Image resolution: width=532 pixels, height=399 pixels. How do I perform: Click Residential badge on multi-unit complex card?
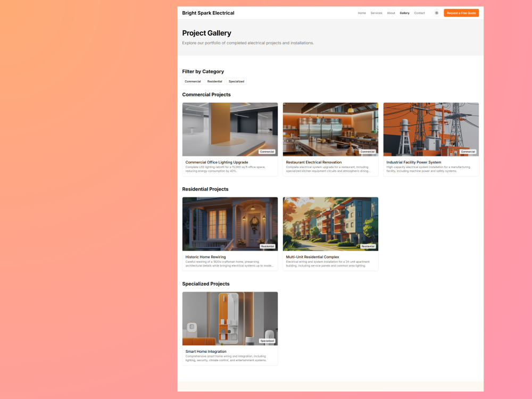pos(368,246)
